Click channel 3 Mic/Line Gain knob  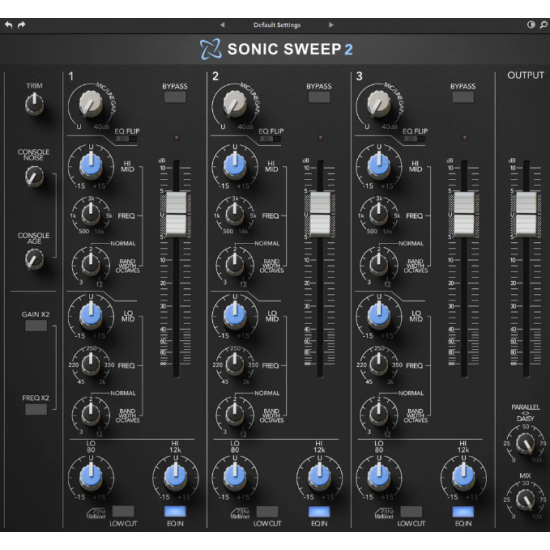click(378, 104)
